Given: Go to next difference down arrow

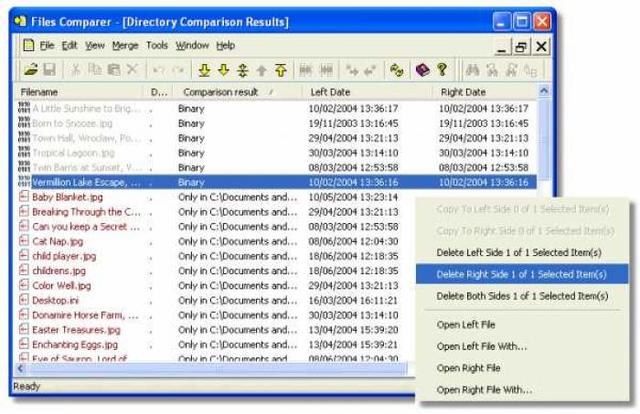Looking at the screenshot, I should (x=223, y=70).
